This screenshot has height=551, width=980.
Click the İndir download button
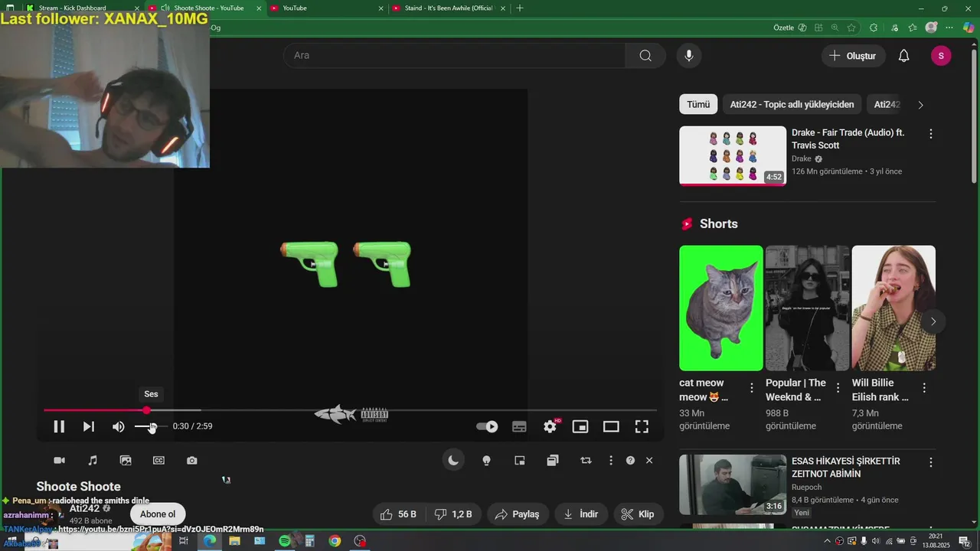tap(581, 514)
